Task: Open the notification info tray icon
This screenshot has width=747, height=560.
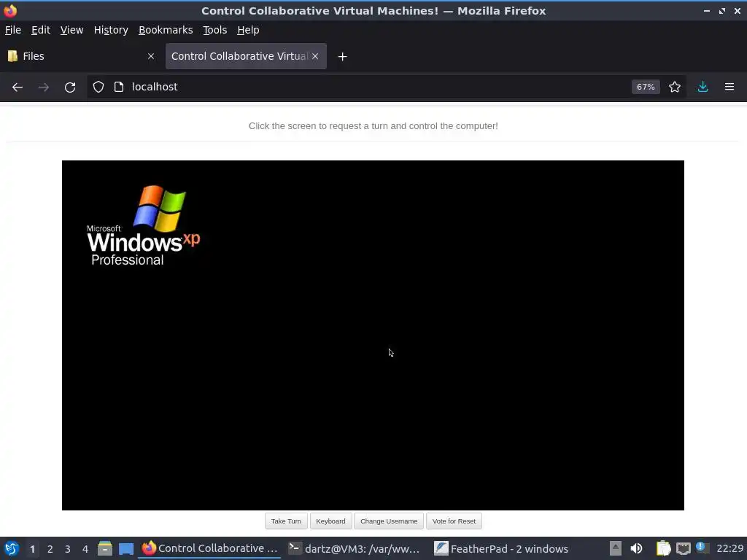Action: pos(702,548)
